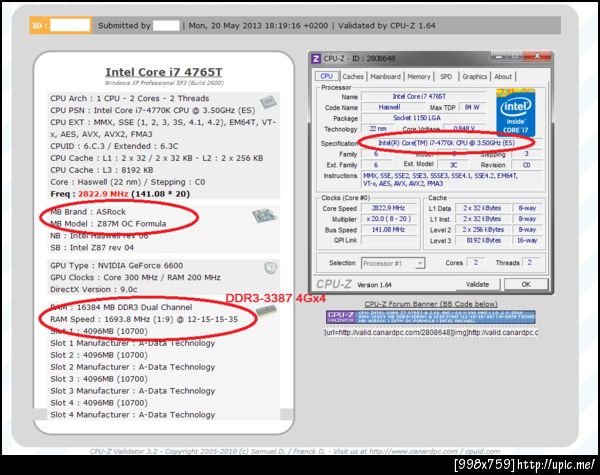Screen dimensions: 600x475
Task: Click the Intel Core i7 inside logo
Action: pos(515,112)
